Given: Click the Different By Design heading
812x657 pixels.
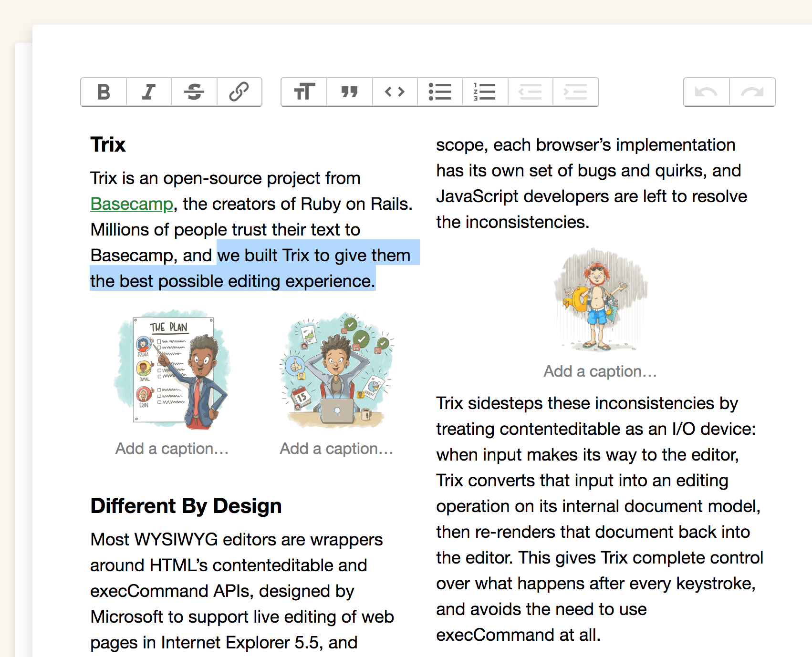Looking at the screenshot, I should (x=186, y=506).
